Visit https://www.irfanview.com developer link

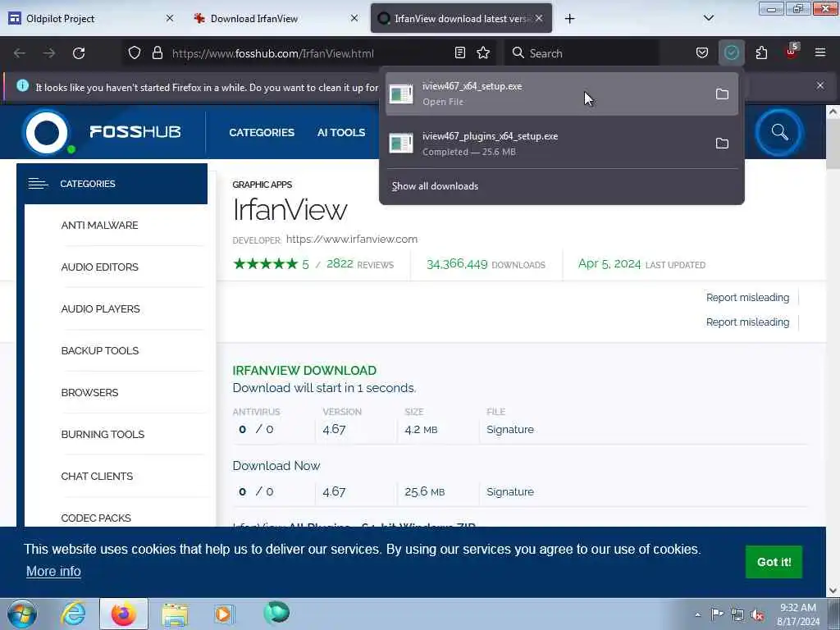click(x=351, y=239)
